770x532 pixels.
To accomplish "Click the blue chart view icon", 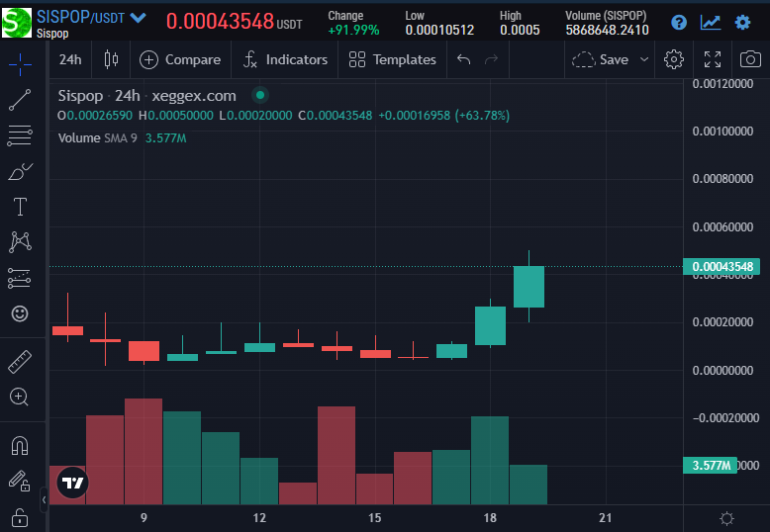I will (711, 22).
